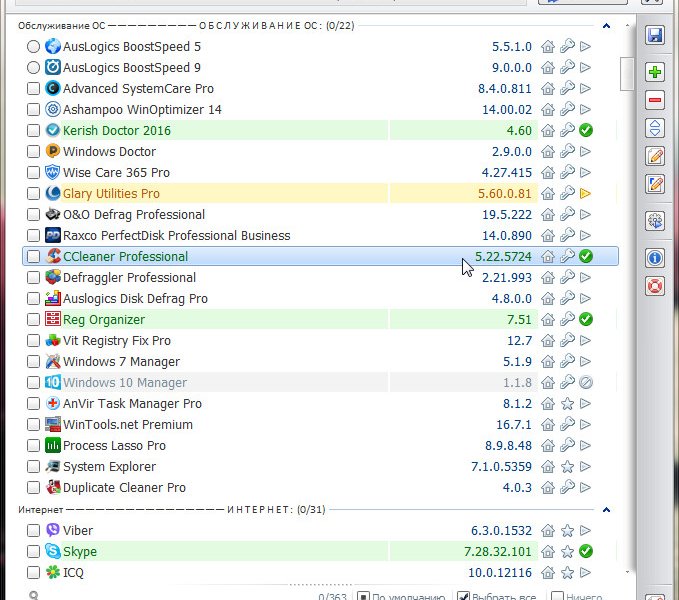This screenshot has height=600, width=679.
Task: Click the save floppy disk icon in sidebar
Action: tap(655, 35)
